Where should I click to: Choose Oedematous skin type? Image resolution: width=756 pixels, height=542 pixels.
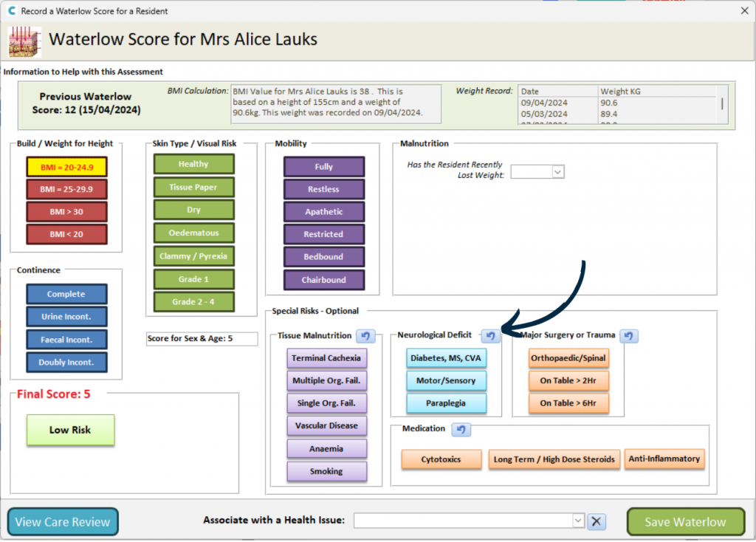[194, 233]
